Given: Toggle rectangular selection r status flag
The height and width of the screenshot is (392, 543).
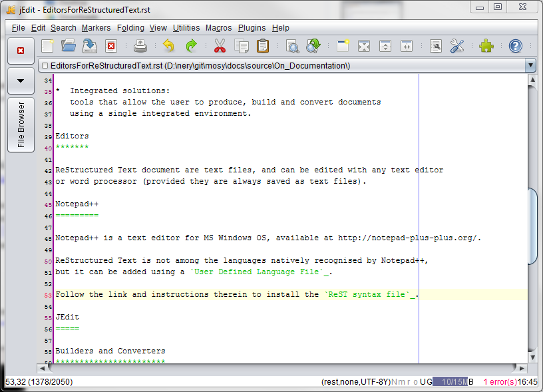Looking at the screenshot, I should (409, 381).
